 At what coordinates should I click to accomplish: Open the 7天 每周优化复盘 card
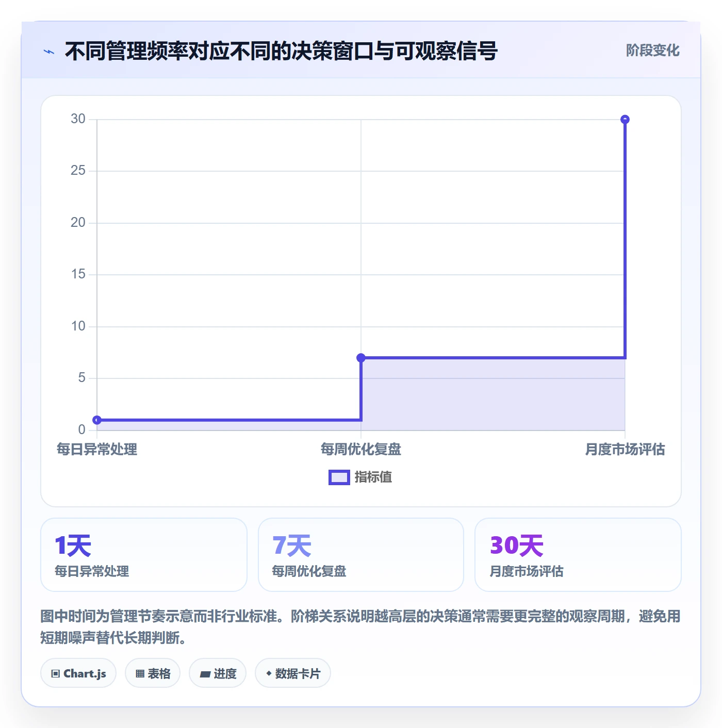click(361, 555)
